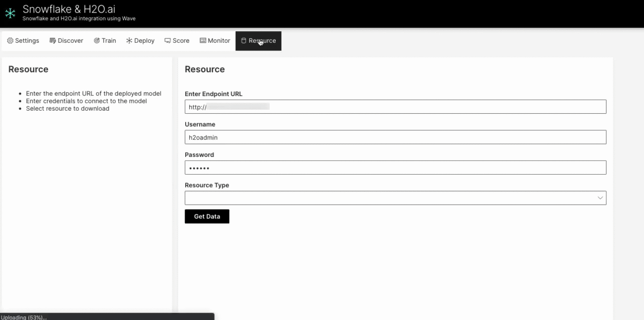644x320 pixels.
Task: Focus the Enter Endpoint URL field
Action: (x=395, y=107)
